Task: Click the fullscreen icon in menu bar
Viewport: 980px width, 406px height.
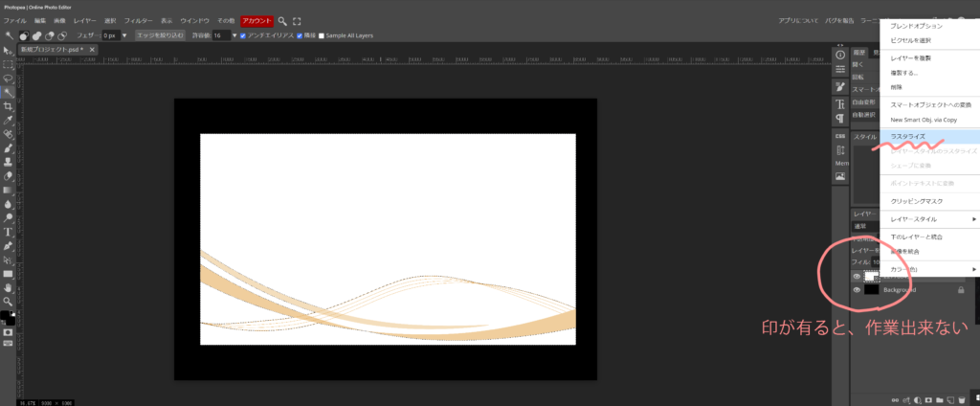Action: 297,20
